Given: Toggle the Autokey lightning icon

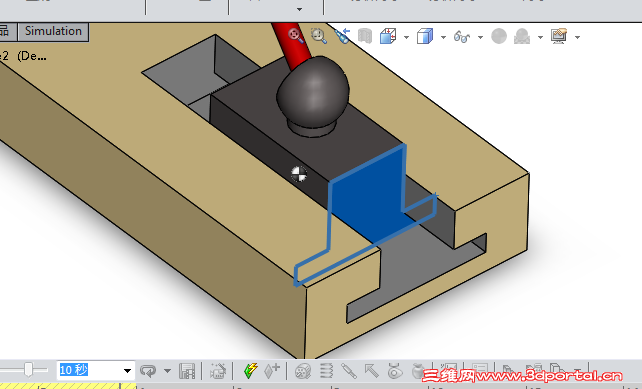Looking at the screenshot, I should click(250, 371).
